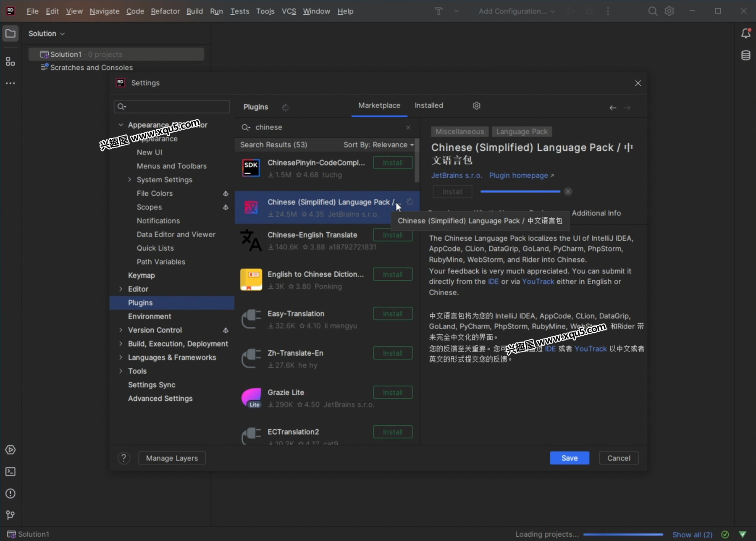Open the Services tool window icon
Image resolution: width=756 pixels, height=541 pixels.
pos(10,450)
